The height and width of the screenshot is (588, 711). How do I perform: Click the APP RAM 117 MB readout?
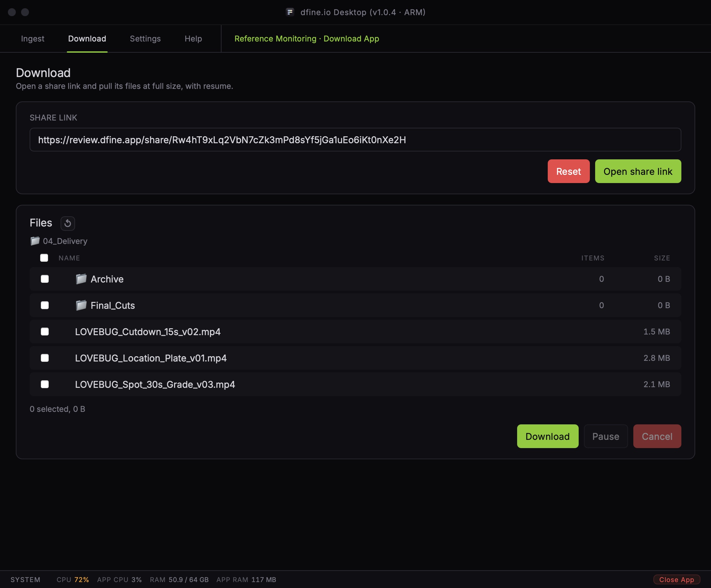click(246, 579)
